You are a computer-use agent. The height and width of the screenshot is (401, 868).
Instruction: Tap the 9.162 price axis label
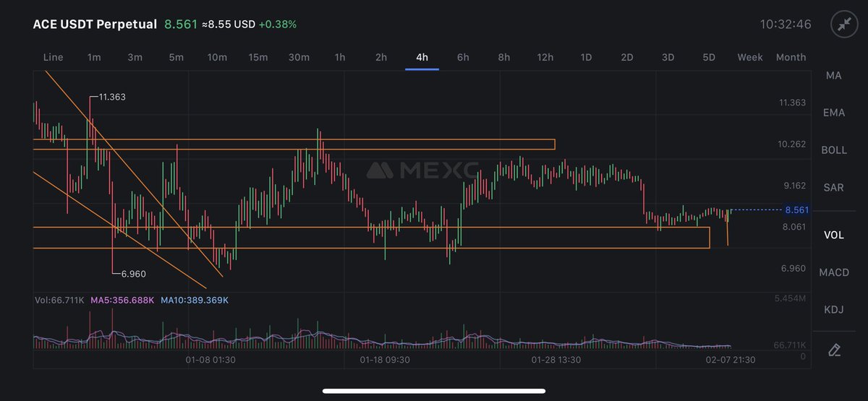tap(794, 185)
